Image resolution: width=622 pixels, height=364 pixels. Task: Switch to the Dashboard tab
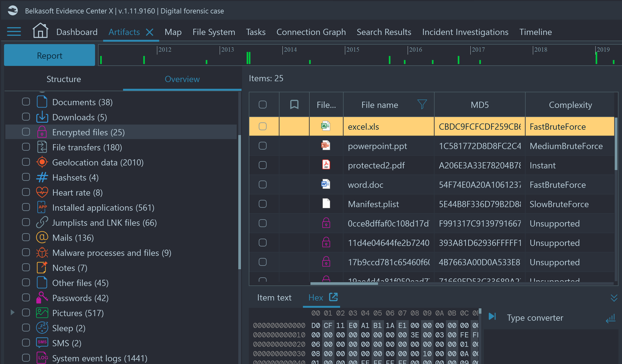[x=77, y=32]
